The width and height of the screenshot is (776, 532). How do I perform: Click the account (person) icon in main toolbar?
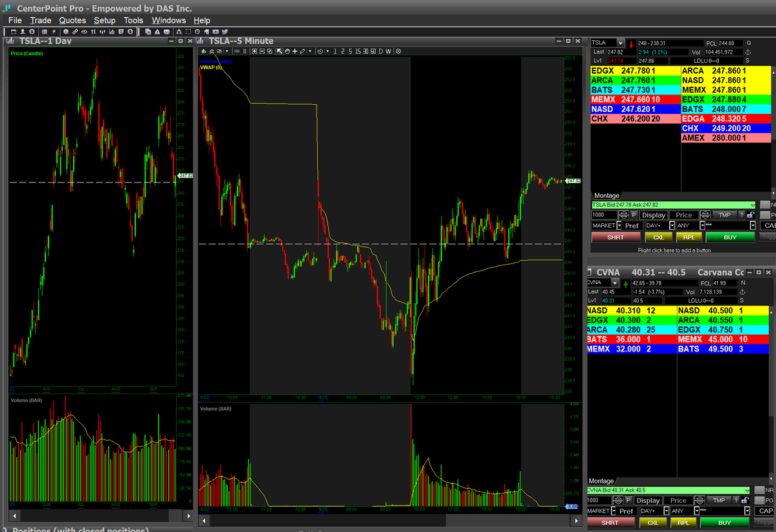[23, 32]
